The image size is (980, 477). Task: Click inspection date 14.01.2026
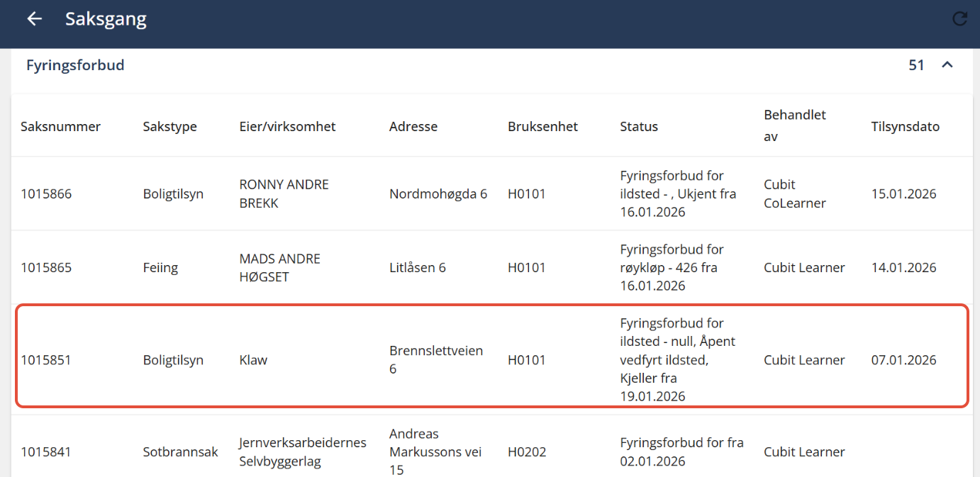(903, 268)
